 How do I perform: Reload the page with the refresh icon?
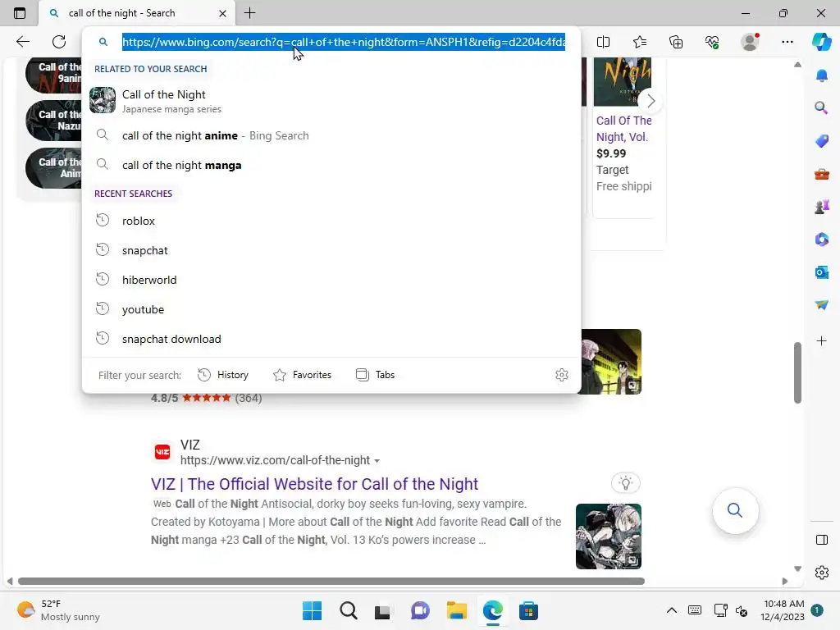point(59,42)
